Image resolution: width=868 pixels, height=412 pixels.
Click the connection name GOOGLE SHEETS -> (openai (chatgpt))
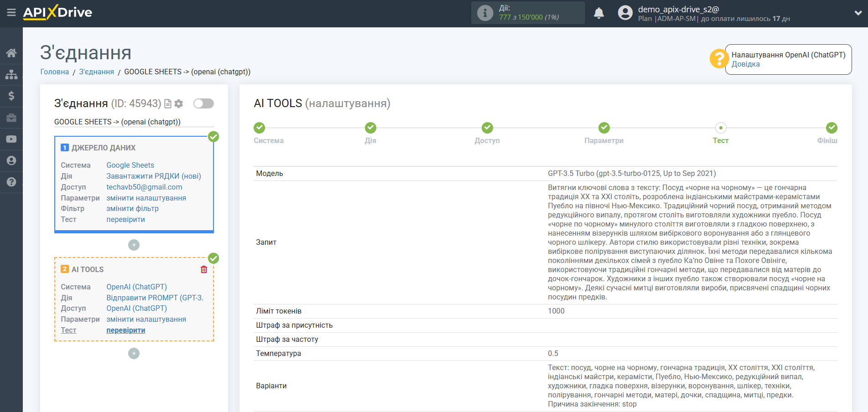tap(117, 122)
